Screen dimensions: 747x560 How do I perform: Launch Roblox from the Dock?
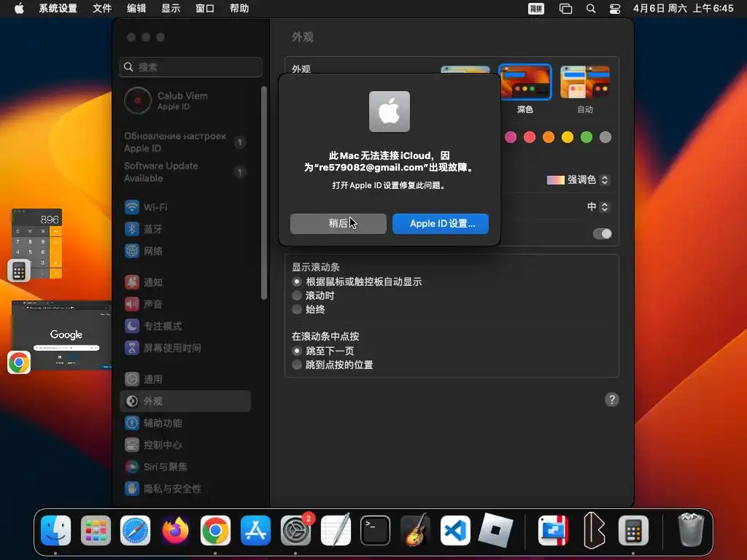click(x=495, y=531)
